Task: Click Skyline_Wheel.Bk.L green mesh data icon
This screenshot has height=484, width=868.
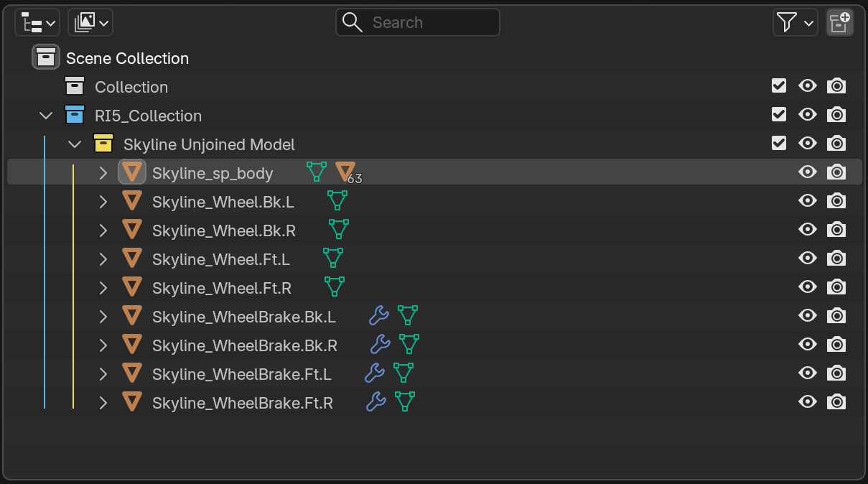Action: coord(337,200)
